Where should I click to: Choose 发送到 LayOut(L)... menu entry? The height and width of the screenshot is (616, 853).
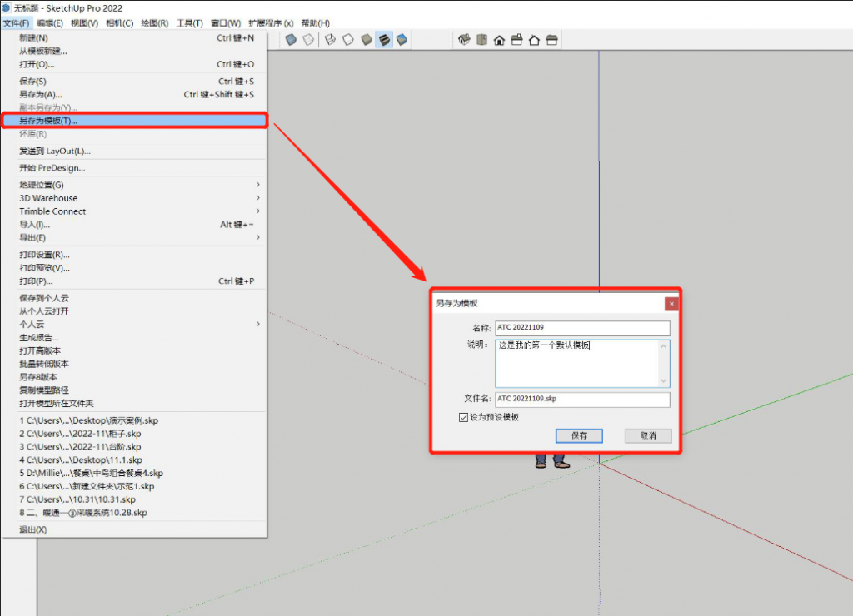click(135, 152)
